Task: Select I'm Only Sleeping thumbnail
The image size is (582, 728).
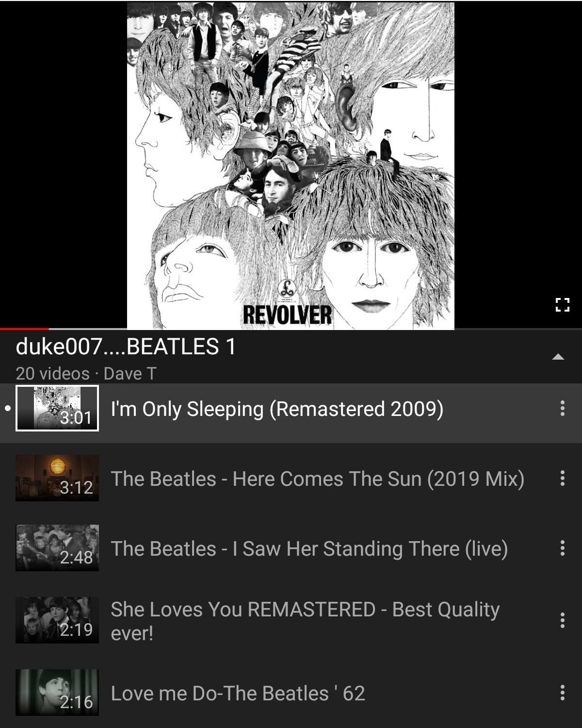Action: tap(57, 408)
